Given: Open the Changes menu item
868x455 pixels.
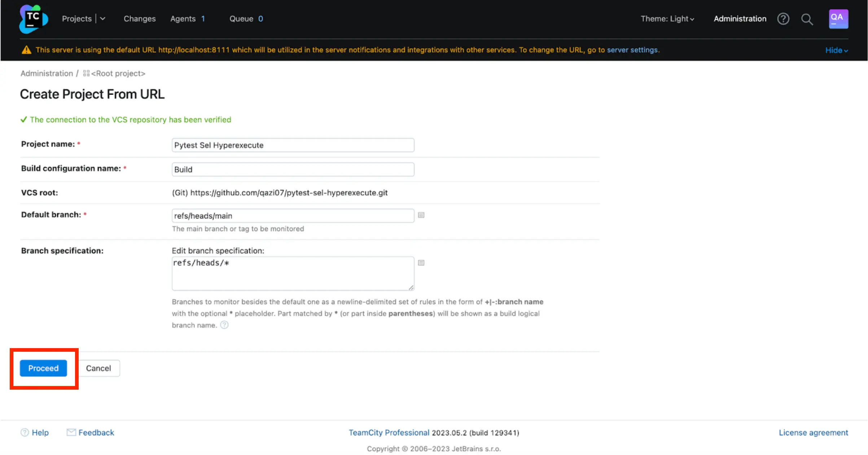Looking at the screenshot, I should (x=140, y=19).
